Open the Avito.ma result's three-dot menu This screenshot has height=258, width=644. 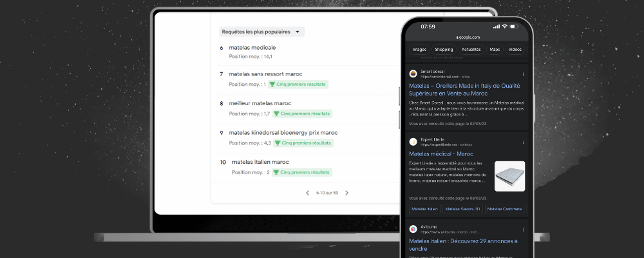pyautogui.click(x=522, y=229)
